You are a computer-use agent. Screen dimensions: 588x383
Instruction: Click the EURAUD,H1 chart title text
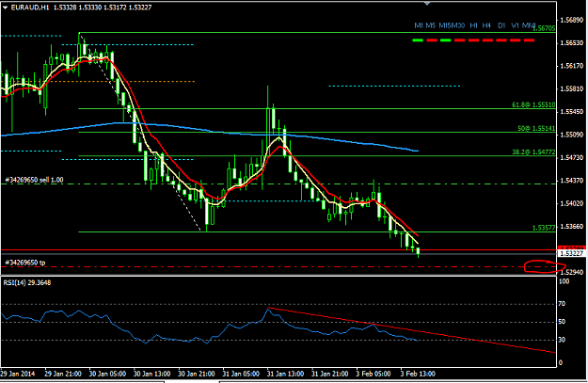point(30,8)
